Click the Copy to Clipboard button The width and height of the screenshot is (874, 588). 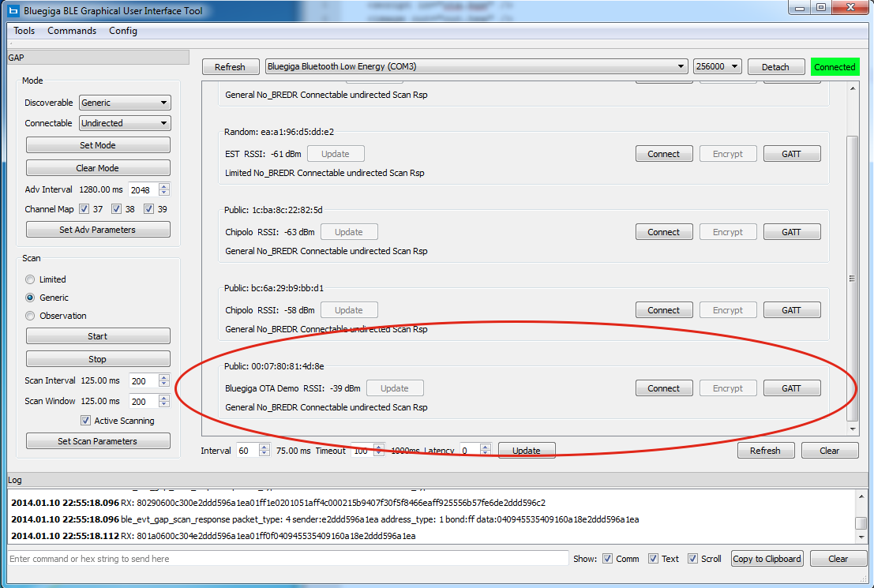click(x=767, y=559)
